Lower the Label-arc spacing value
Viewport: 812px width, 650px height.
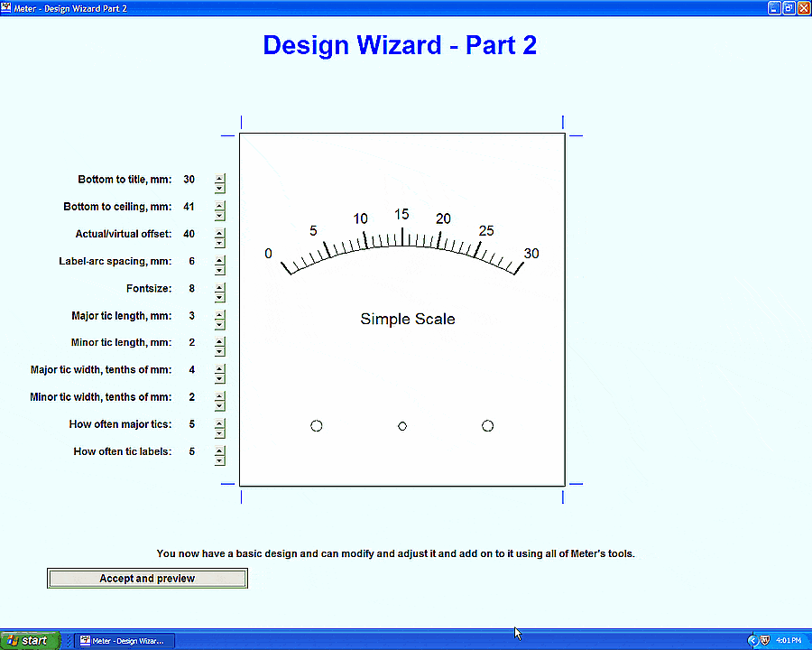pyautogui.click(x=219, y=271)
